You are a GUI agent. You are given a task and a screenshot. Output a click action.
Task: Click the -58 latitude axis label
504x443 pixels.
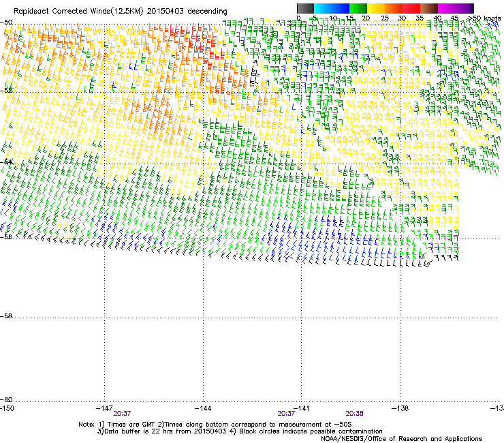tap(6, 316)
